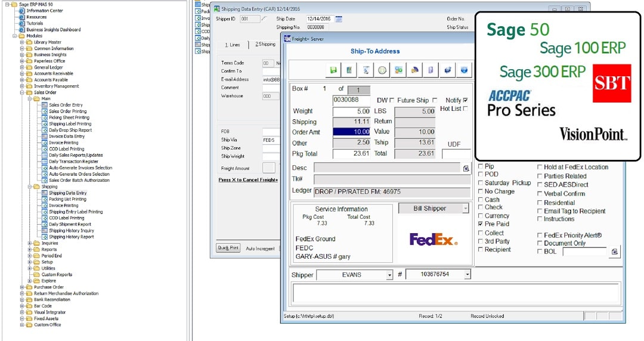The image size is (644, 341).
Task: Select Period End in tree
Action: tap(51, 256)
